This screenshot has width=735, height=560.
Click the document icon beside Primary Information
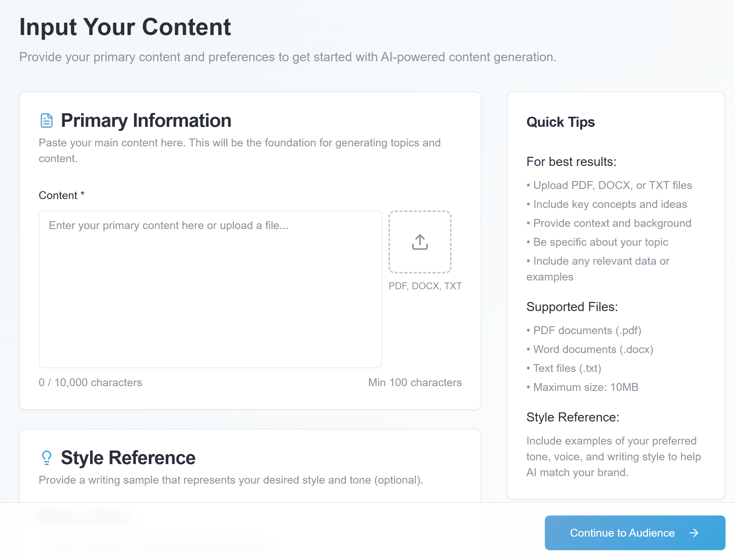click(x=46, y=121)
